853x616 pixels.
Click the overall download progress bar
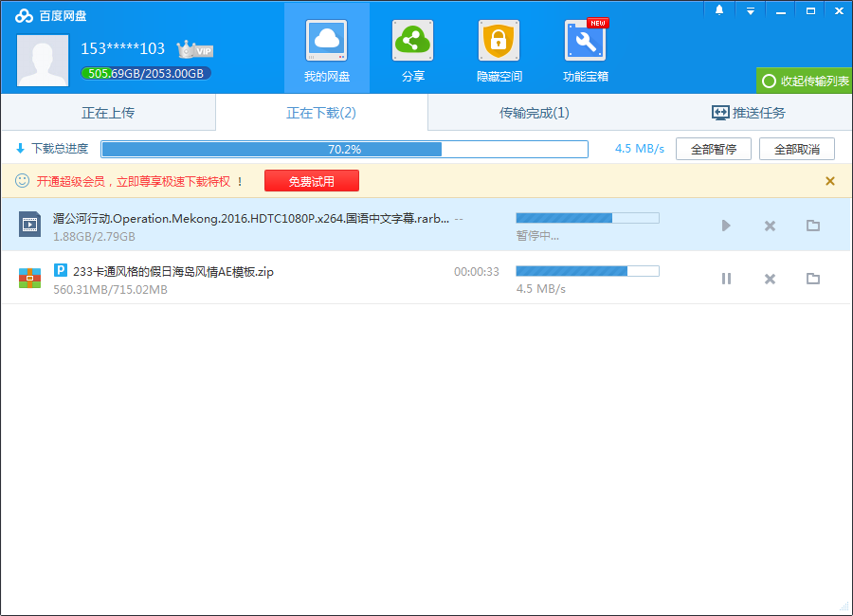pos(344,149)
